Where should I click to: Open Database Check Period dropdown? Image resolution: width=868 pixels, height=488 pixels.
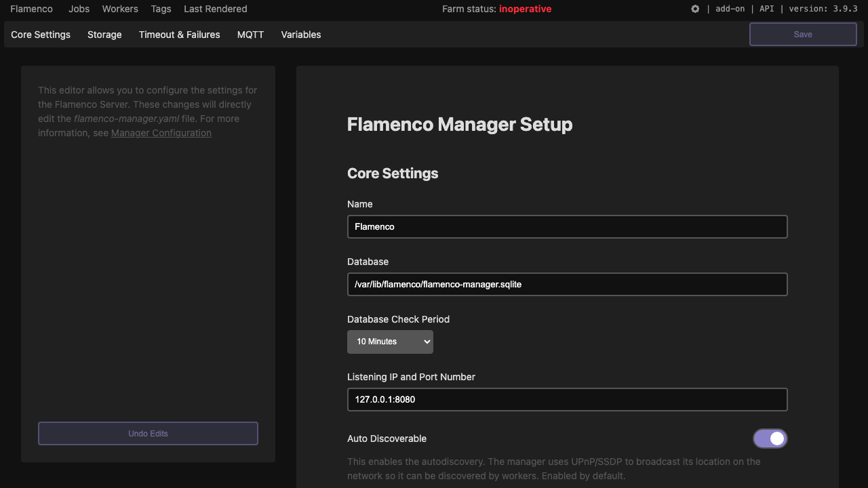point(390,342)
